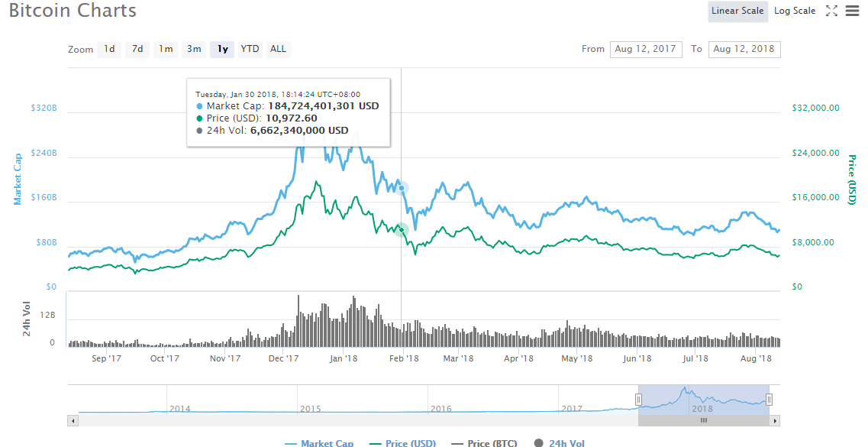Click highlighted Price point on green line
Viewport: 868px width, 447px height.
[x=402, y=229]
